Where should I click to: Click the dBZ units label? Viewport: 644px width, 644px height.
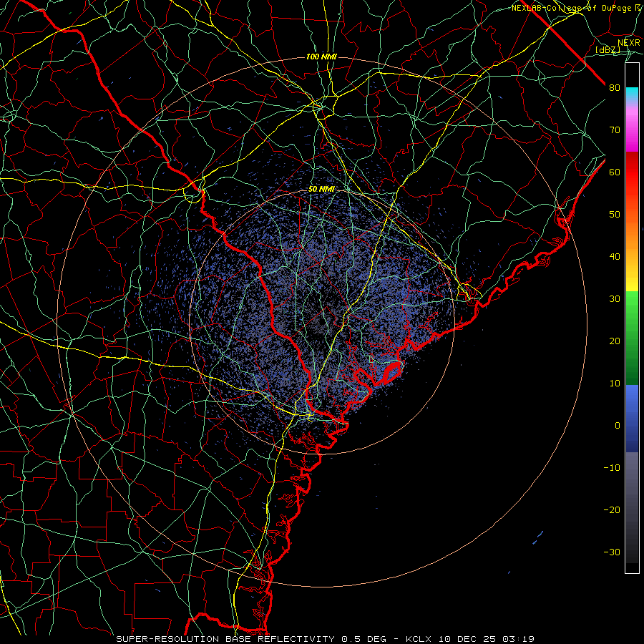tap(608, 50)
